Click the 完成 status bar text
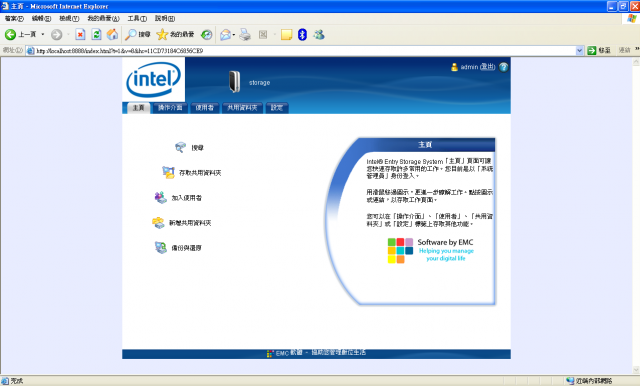 pyautogui.click(x=16, y=381)
